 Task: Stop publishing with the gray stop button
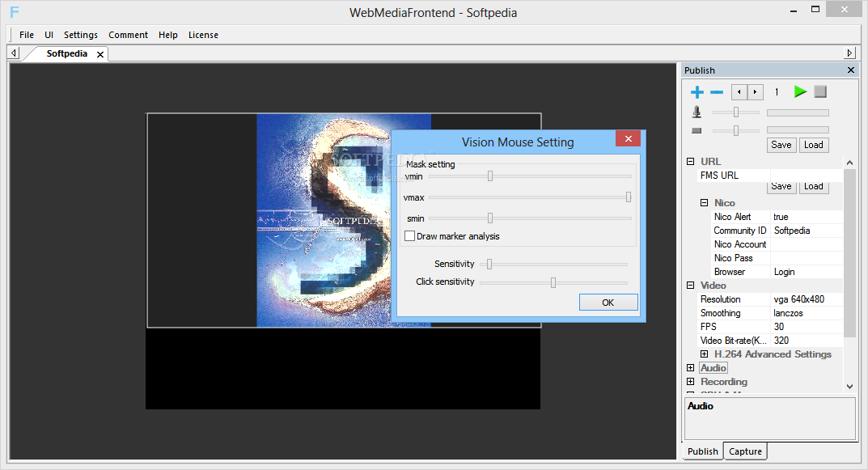click(x=820, y=91)
